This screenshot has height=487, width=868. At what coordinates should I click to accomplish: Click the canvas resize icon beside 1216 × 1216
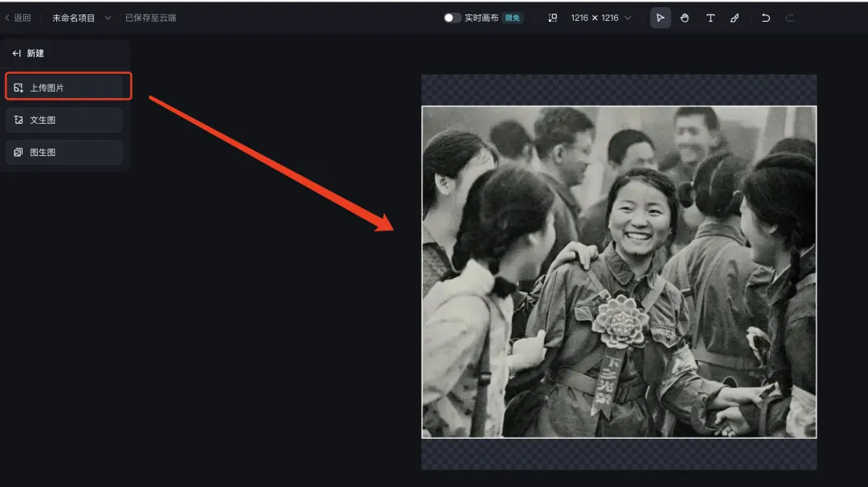[x=553, y=18]
